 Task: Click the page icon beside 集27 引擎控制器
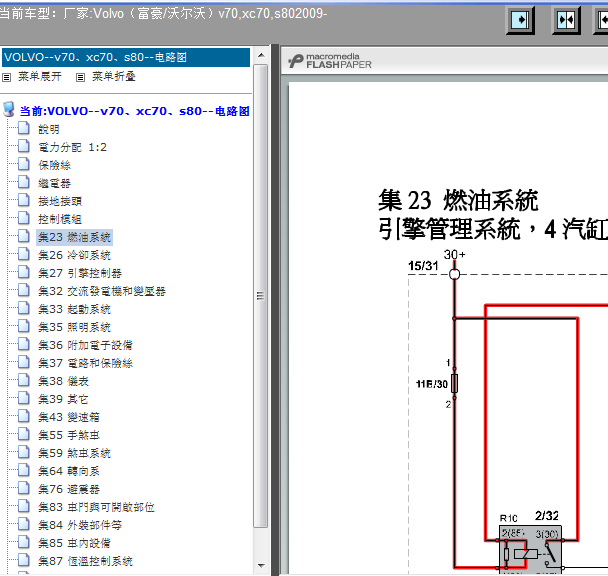tap(24, 273)
